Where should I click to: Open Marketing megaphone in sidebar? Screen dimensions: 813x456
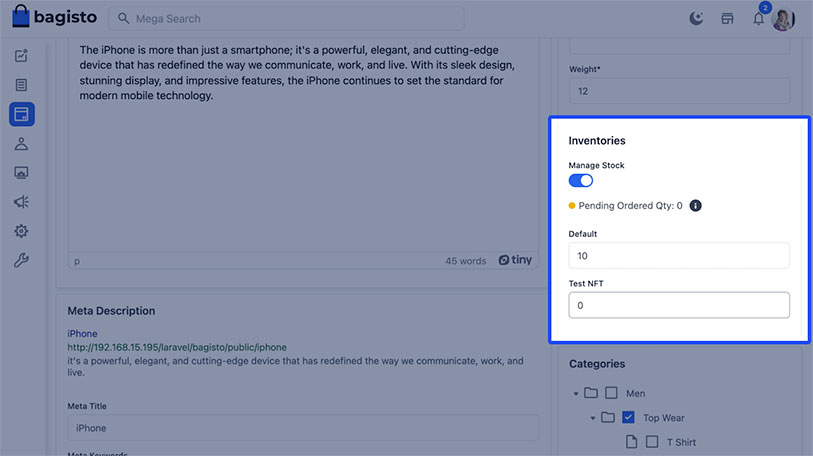pyautogui.click(x=21, y=202)
